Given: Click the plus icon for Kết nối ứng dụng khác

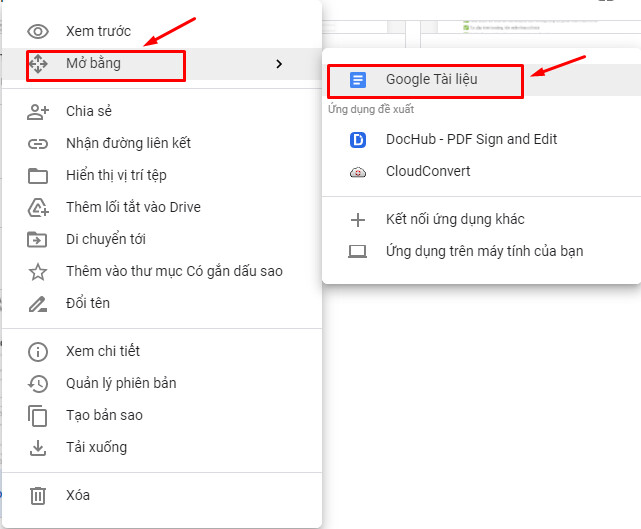Looking at the screenshot, I should 358,220.
